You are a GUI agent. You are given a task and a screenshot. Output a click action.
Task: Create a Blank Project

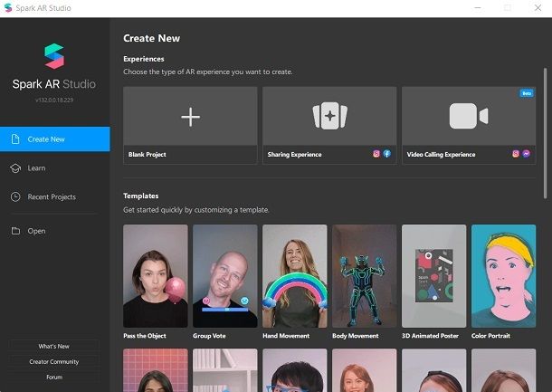[190, 125]
